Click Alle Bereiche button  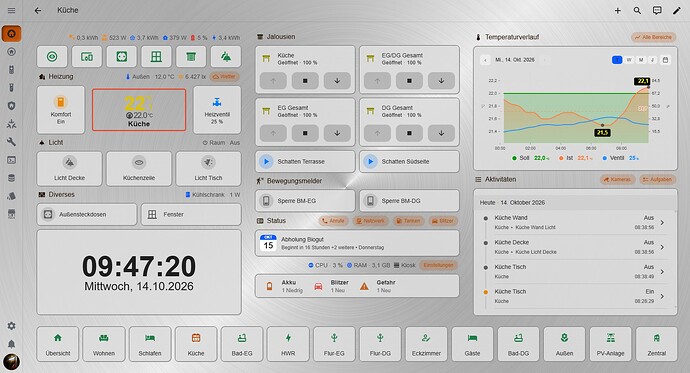tap(654, 37)
